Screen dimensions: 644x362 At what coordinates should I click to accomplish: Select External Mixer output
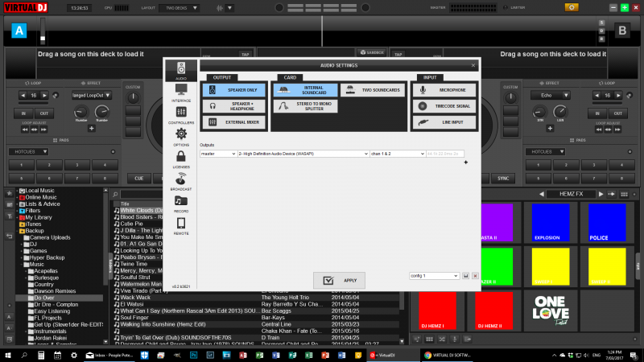click(234, 122)
